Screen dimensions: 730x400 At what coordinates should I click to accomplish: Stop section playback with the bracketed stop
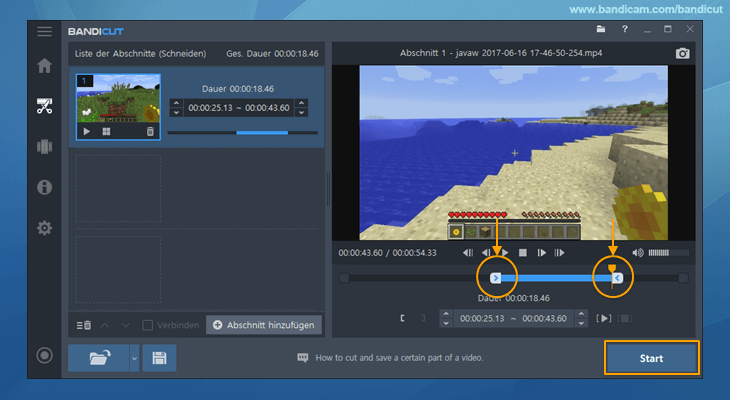[625, 319]
